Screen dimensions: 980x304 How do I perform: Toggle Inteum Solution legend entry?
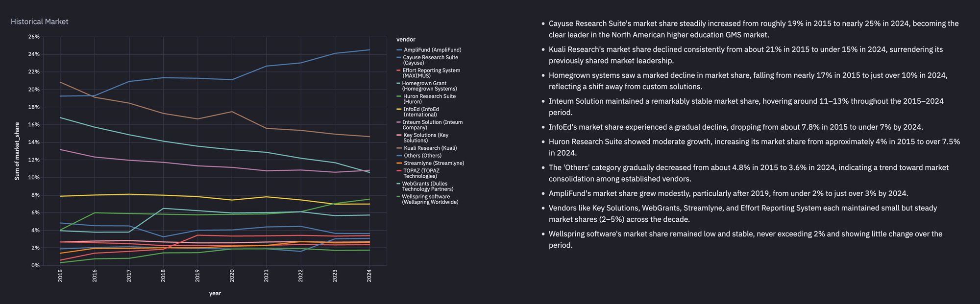(x=430, y=125)
